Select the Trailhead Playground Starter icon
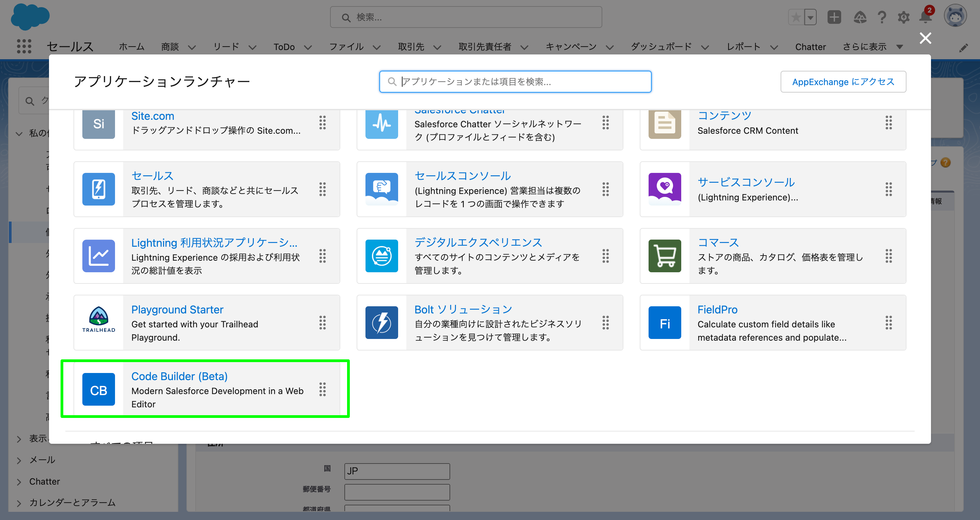This screenshot has height=520, width=980. [x=98, y=322]
